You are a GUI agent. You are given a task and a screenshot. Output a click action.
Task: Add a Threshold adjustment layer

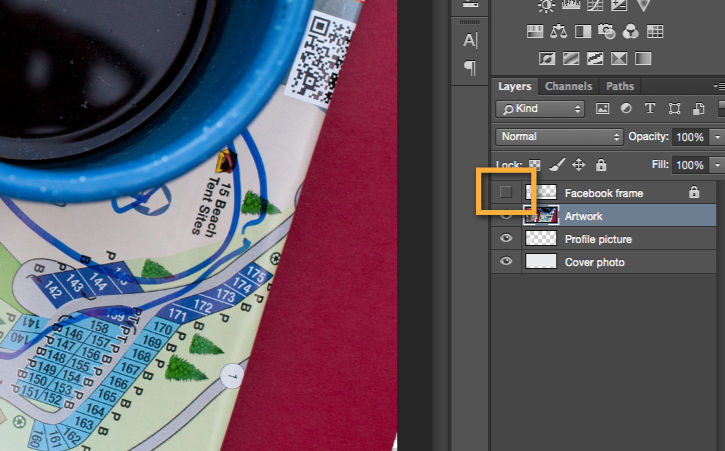pyautogui.click(x=595, y=59)
